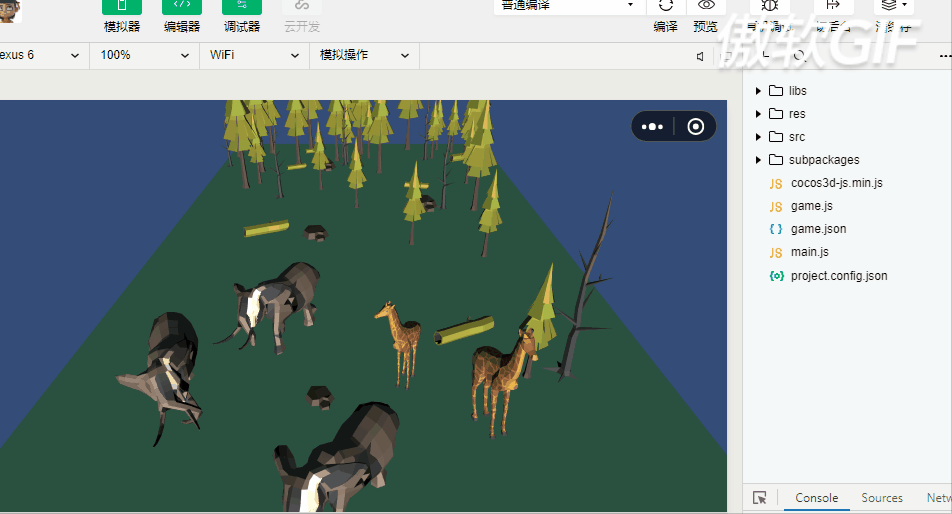The height and width of the screenshot is (514, 952).
Task: Open the mini-game capsule three-dot menu
Action: point(652,126)
